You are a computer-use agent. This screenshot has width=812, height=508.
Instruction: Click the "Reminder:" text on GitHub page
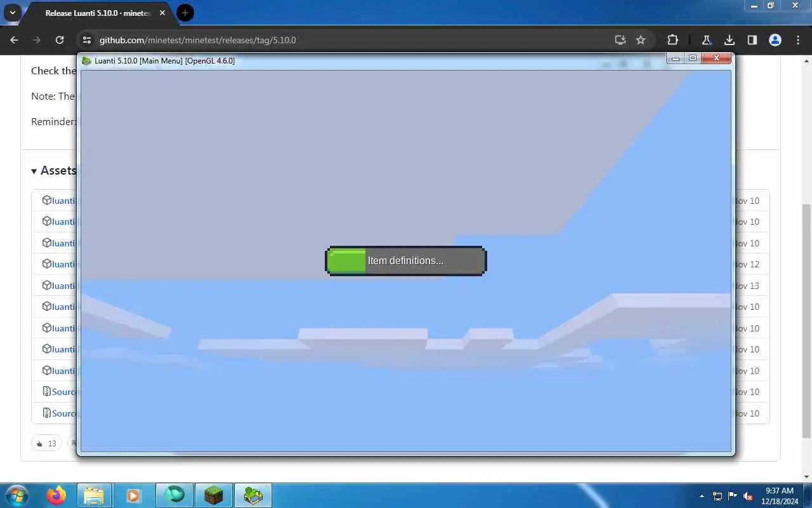53,121
